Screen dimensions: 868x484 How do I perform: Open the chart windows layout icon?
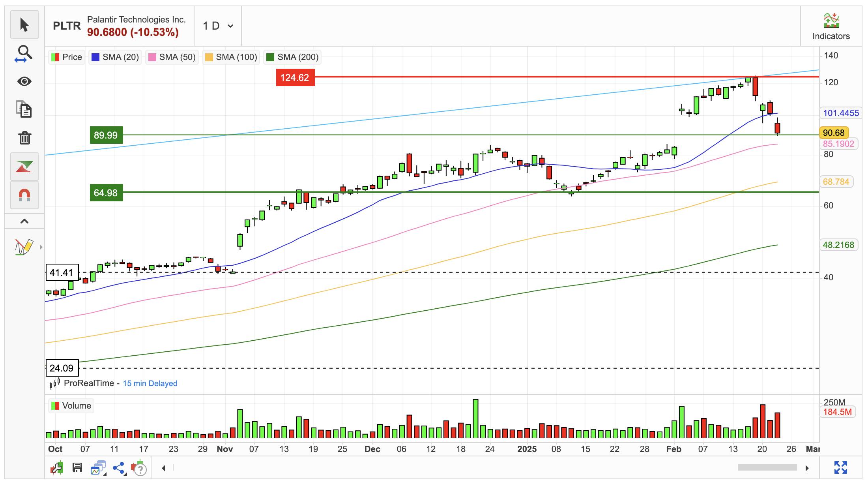click(x=98, y=468)
